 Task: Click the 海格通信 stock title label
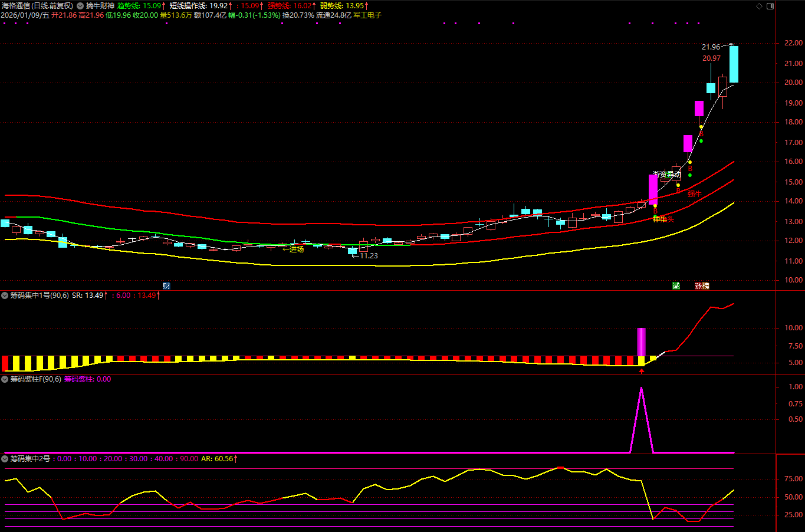[16, 6]
